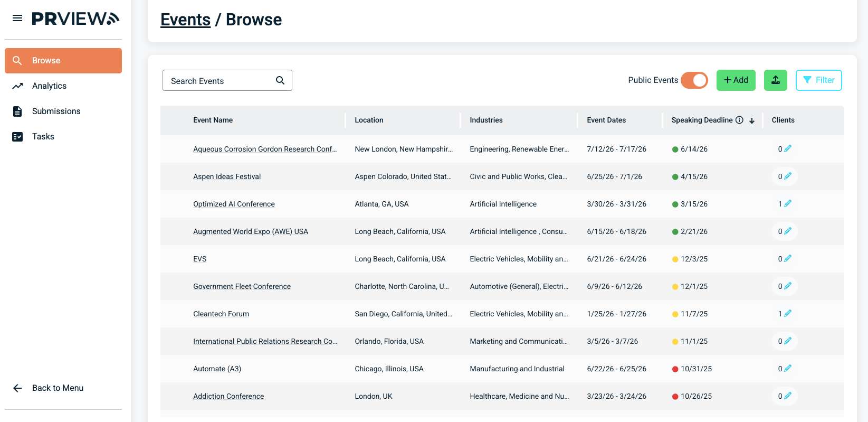
Task: Open the Addiction Conference event
Action: (228, 396)
